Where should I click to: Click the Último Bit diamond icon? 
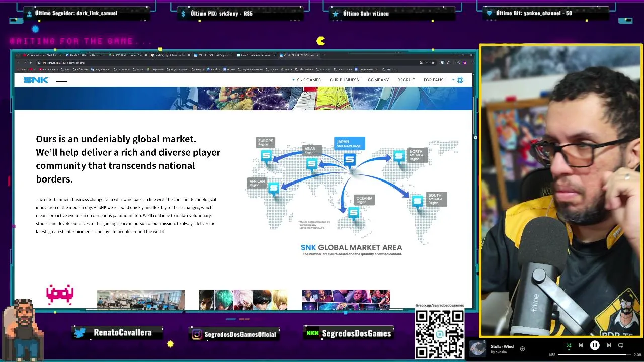[x=489, y=14]
